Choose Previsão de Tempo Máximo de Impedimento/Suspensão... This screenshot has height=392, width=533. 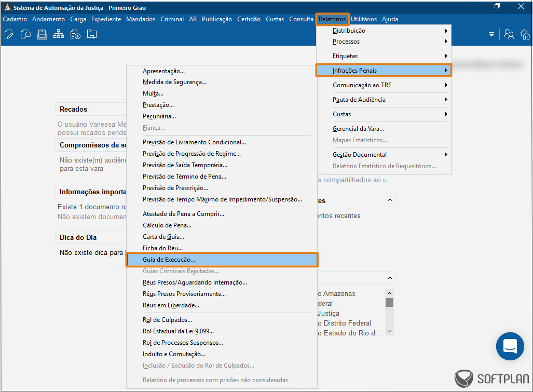tap(222, 199)
